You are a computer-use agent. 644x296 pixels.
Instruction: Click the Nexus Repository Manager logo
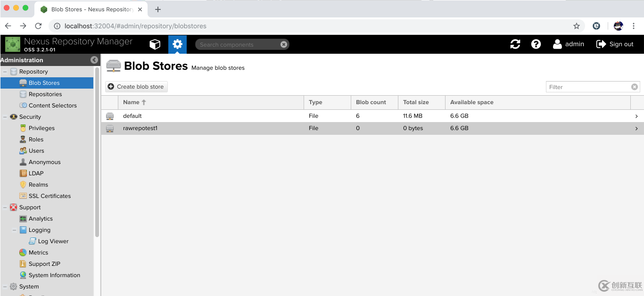pos(13,44)
